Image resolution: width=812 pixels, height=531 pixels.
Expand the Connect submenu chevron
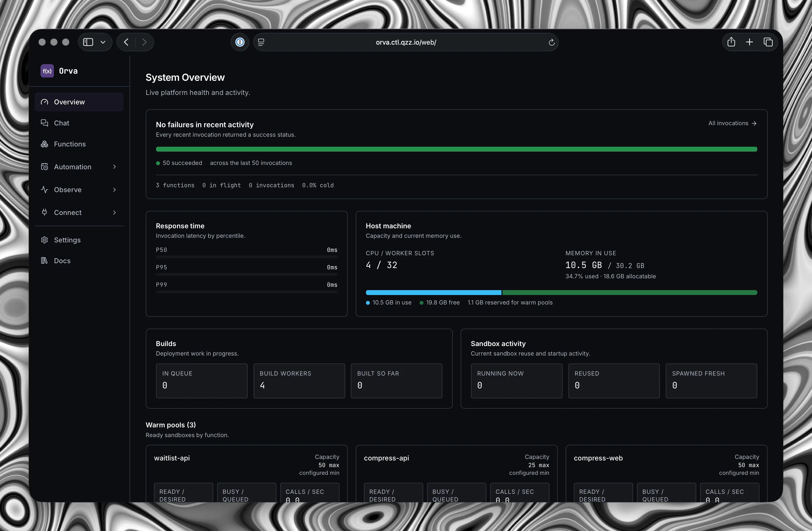(x=115, y=212)
